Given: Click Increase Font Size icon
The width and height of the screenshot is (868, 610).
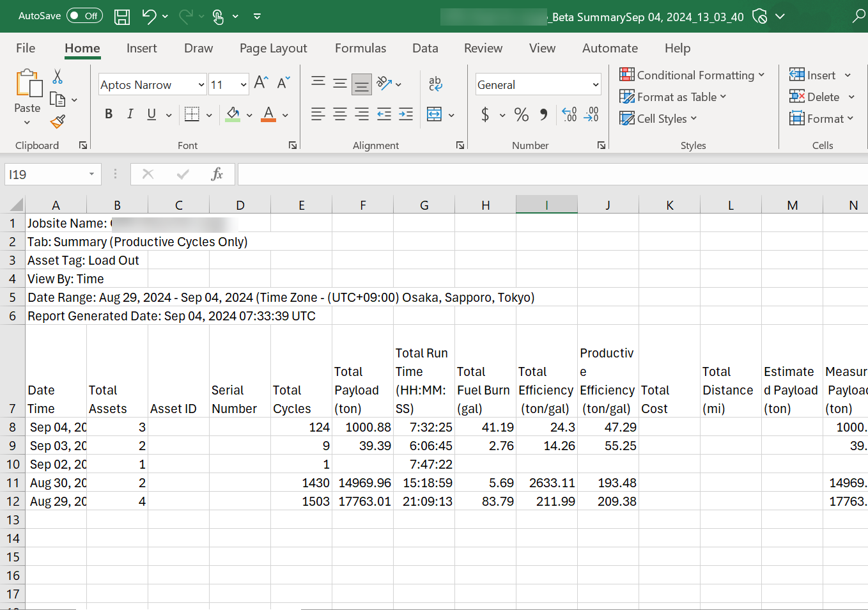Looking at the screenshot, I should 261,82.
